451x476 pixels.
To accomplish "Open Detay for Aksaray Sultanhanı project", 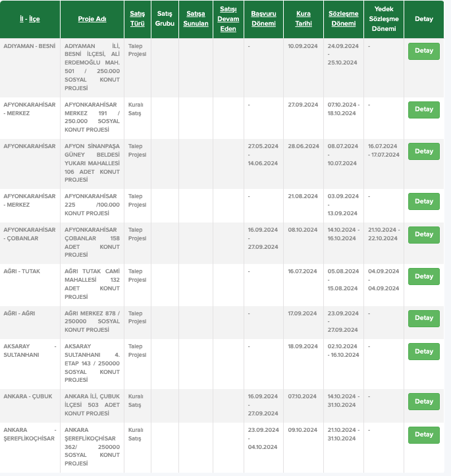I will [424, 351].
